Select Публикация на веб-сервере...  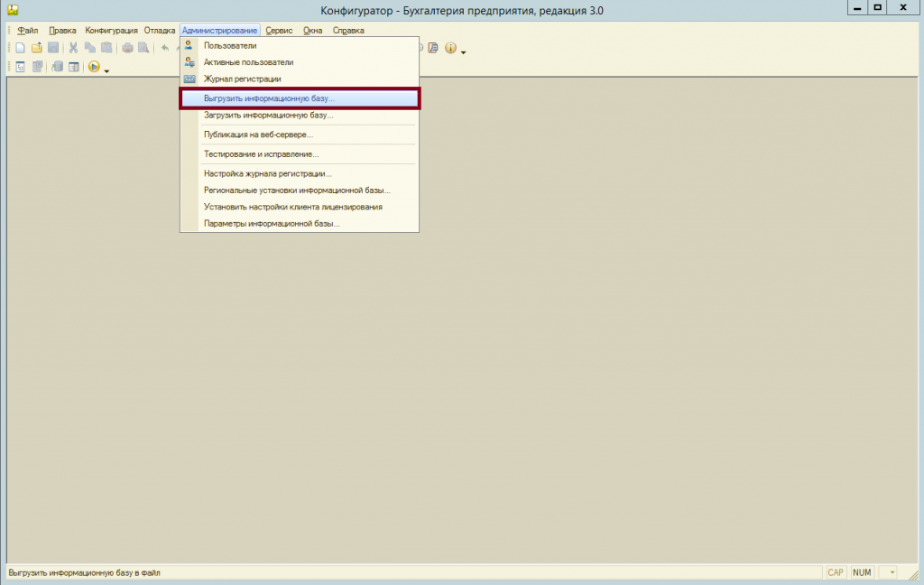300,135
